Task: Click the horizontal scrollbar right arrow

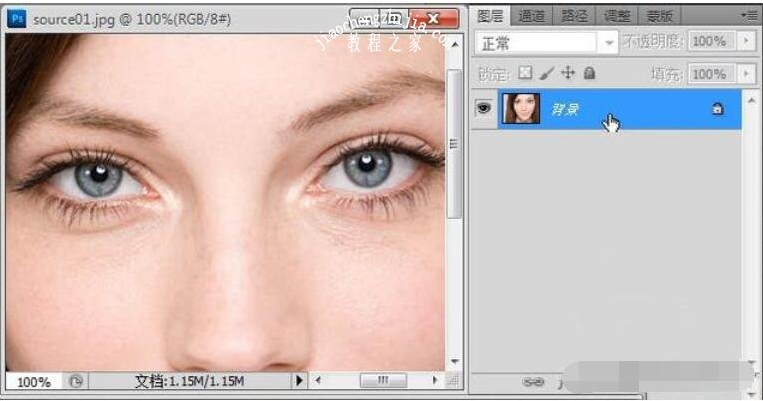Action: point(435,380)
